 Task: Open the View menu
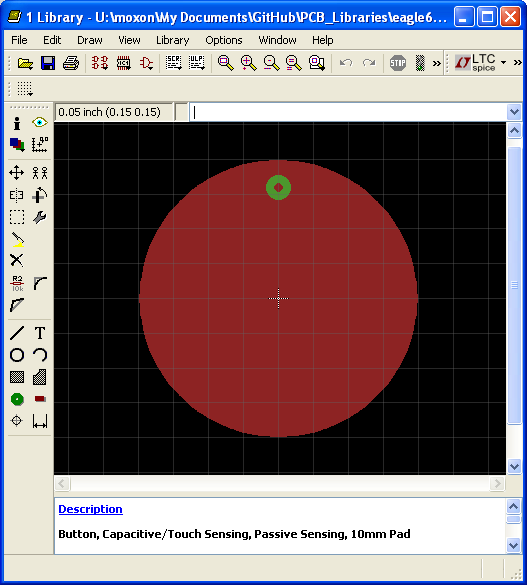pyautogui.click(x=129, y=40)
